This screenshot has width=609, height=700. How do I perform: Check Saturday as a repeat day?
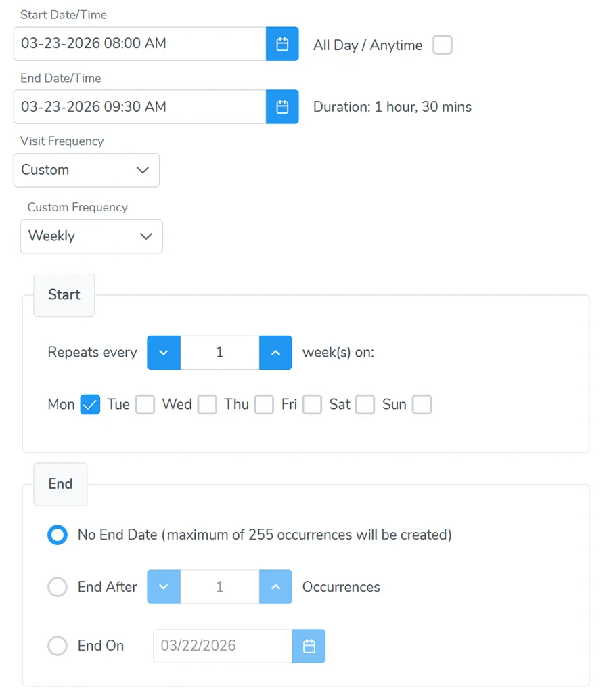tap(365, 404)
